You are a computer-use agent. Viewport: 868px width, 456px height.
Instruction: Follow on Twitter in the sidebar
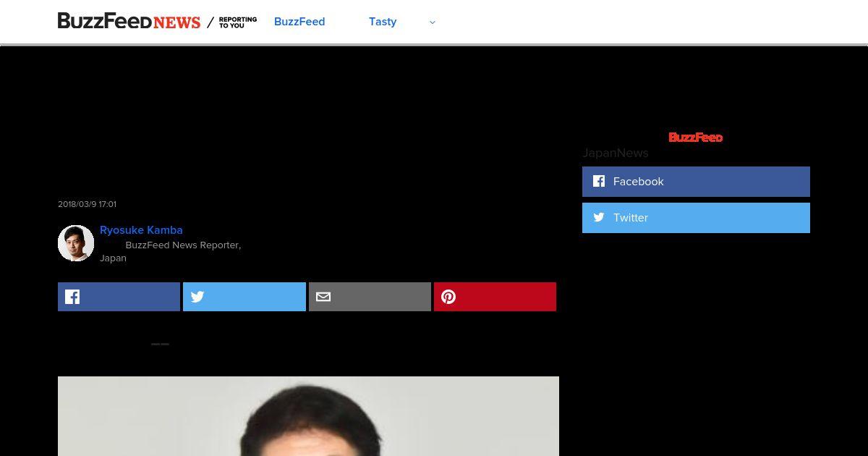click(x=696, y=218)
